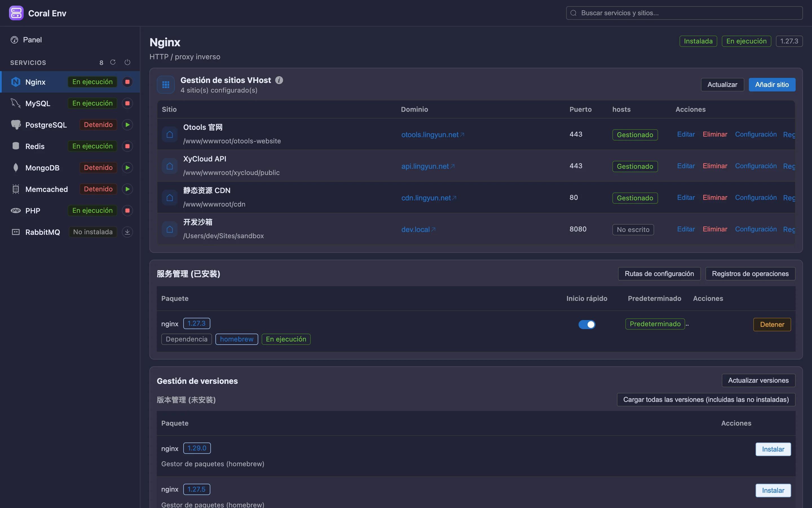812x508 pixels.
Task: Open api.lingyun.net domain link
Action: point(428,166)
